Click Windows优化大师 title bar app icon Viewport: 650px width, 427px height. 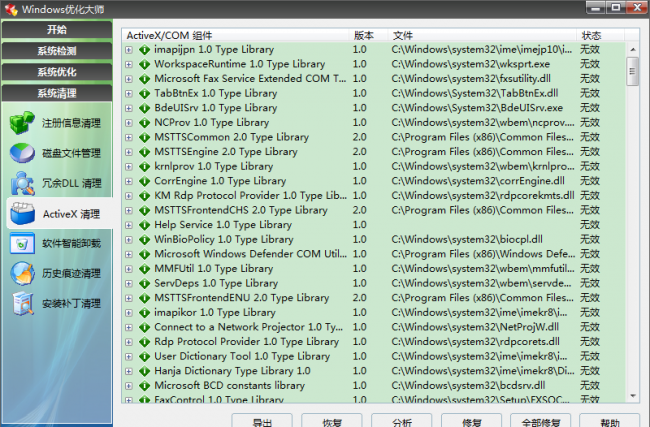[x=11, y=9]
